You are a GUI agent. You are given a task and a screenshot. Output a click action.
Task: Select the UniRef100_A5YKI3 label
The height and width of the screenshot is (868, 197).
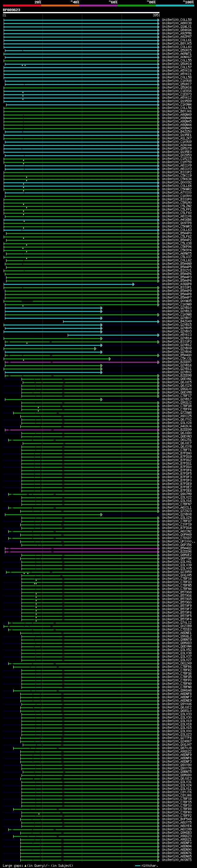(177, 335)
